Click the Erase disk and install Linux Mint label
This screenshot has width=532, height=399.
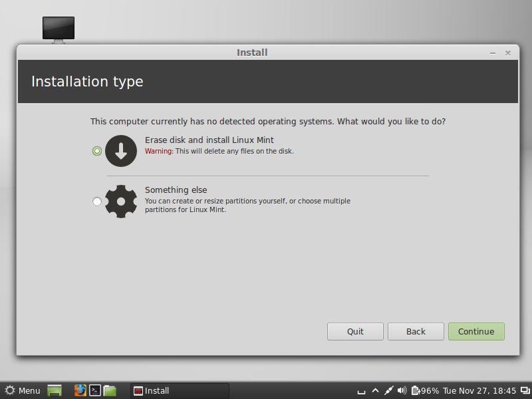click(x=209, y=140)
